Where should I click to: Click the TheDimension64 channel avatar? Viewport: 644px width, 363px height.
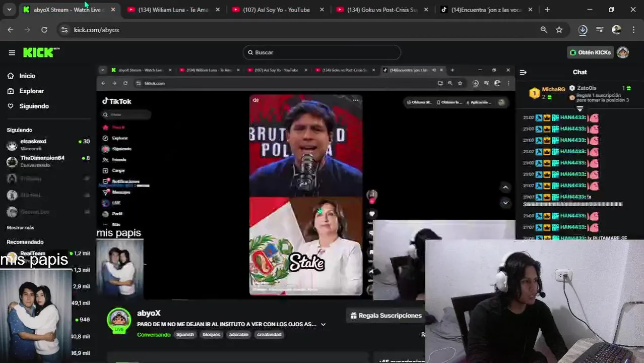click(12, 162)
